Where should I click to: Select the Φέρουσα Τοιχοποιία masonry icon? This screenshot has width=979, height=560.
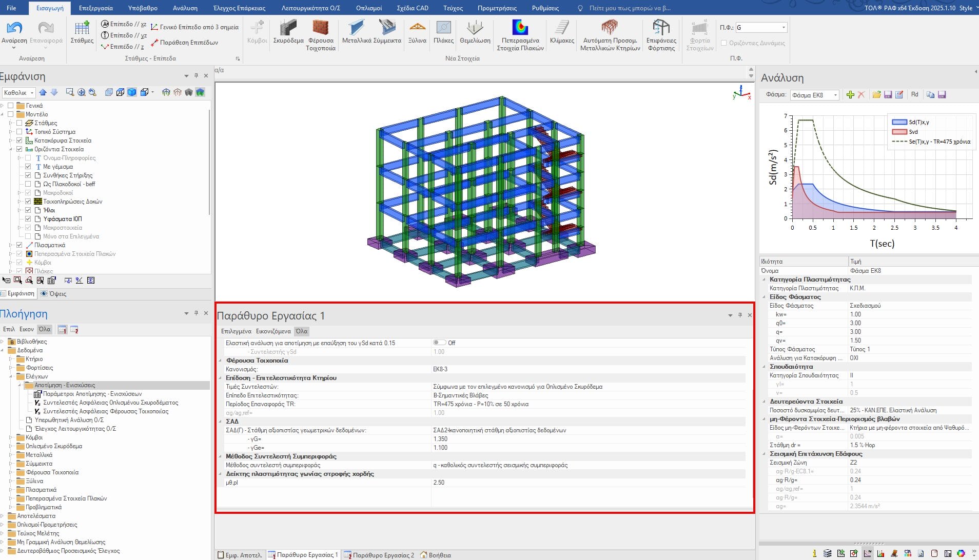coord(320,28)
